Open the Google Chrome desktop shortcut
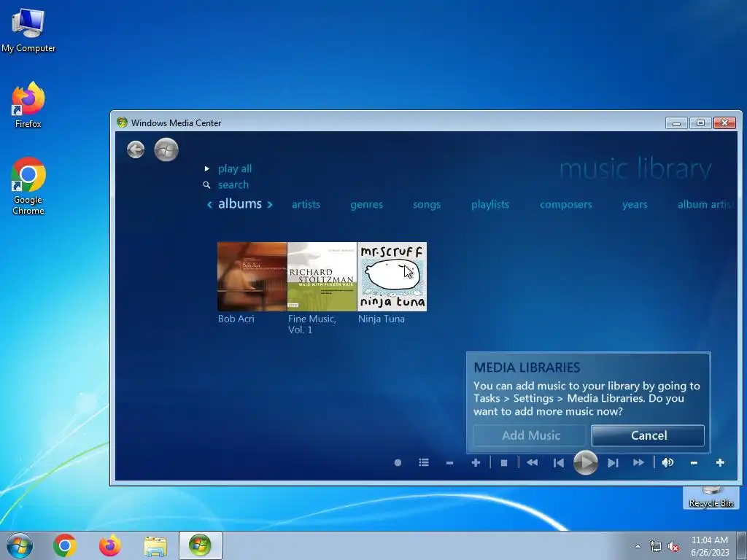 28,186
